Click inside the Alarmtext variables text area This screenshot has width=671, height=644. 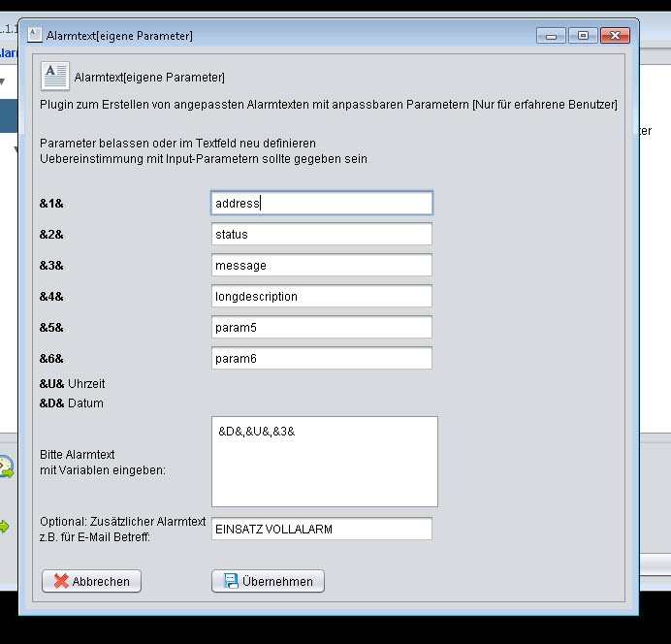pos(324,462)
